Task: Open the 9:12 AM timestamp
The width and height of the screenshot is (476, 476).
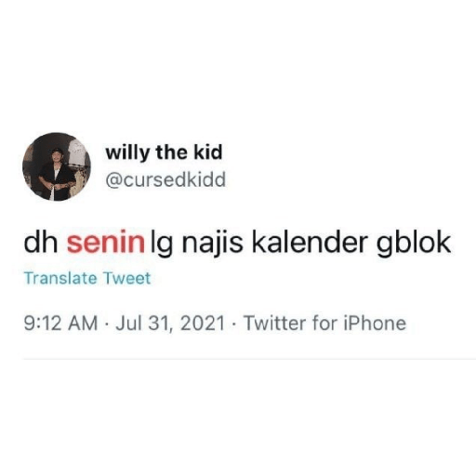Action: point(60,324)
